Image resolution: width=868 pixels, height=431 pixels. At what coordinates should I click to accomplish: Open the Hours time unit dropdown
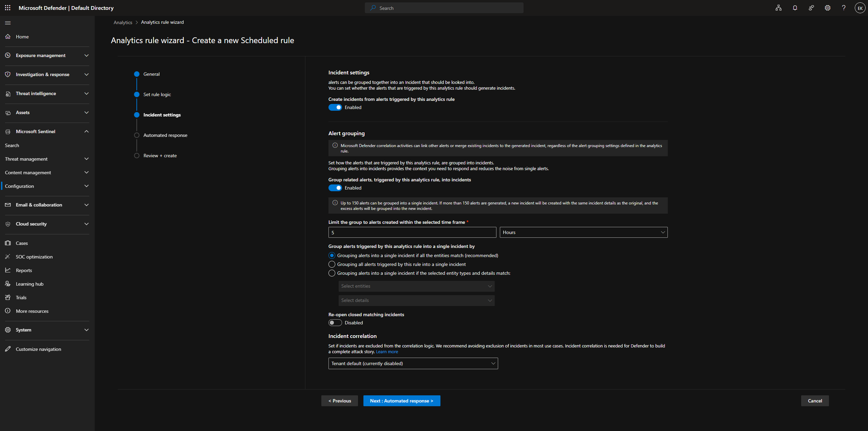pos(583,232)
